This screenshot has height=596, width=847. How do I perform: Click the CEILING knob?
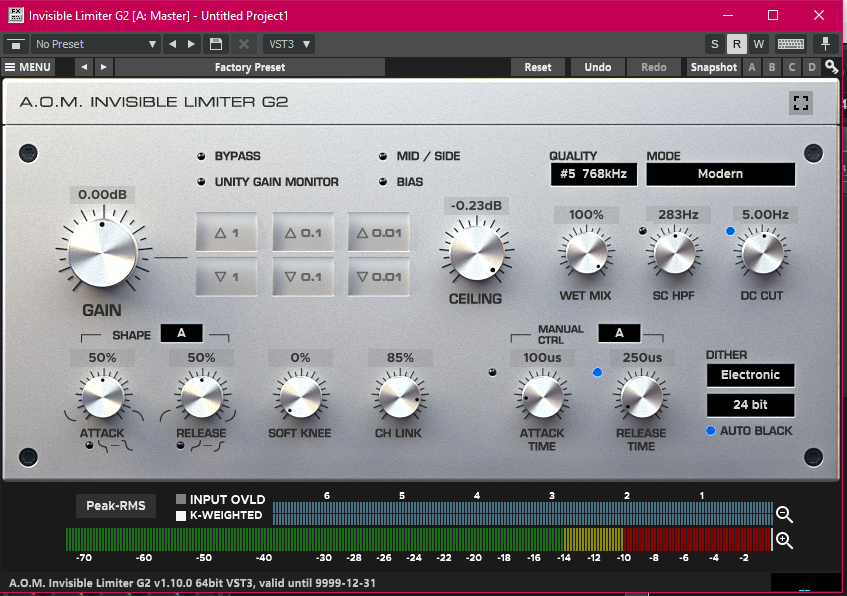(476, 253)
